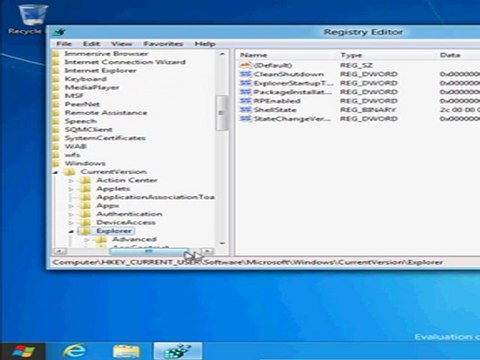
Task: Click the RPEnabled value icon
Action: coord(246,101)
